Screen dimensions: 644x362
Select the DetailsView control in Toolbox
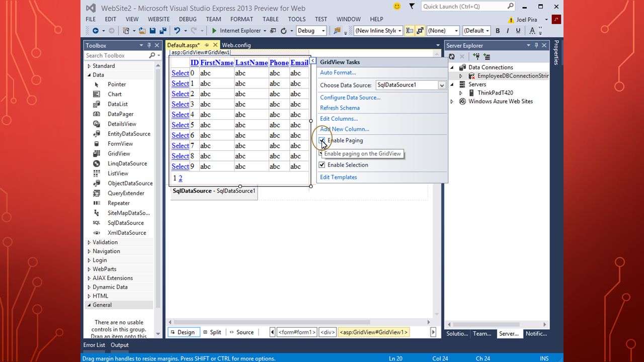coord(122,124)
